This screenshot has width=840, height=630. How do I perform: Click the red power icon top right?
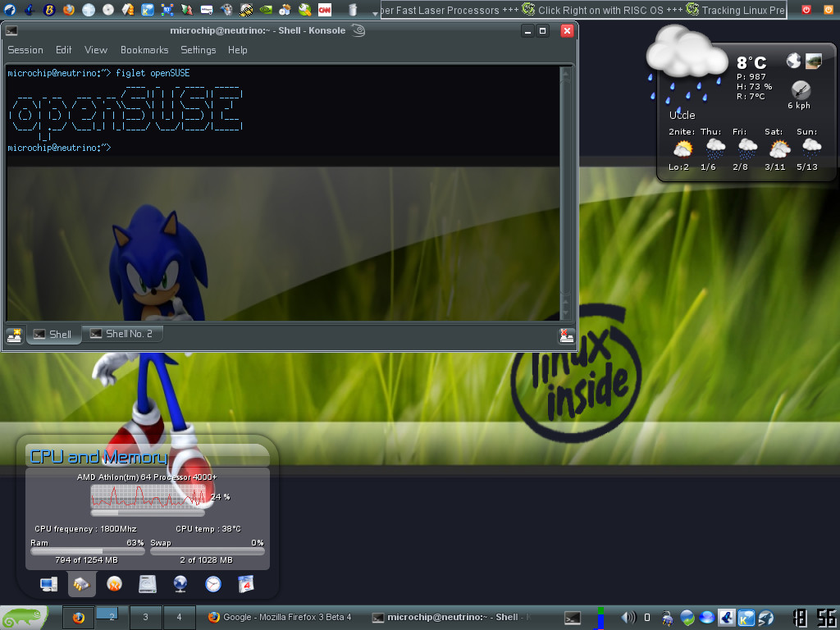[x=806, y=10]
